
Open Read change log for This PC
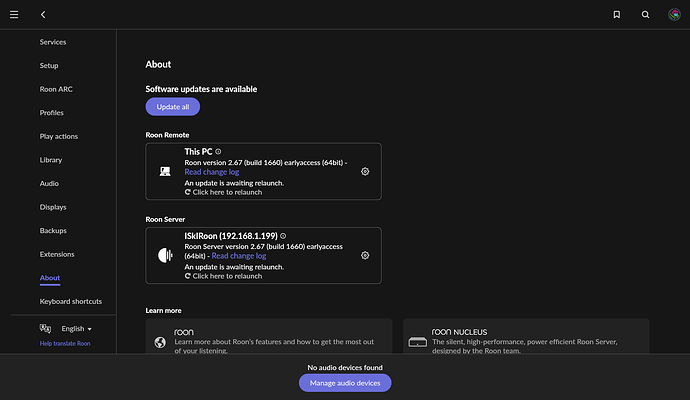(212, 172)
